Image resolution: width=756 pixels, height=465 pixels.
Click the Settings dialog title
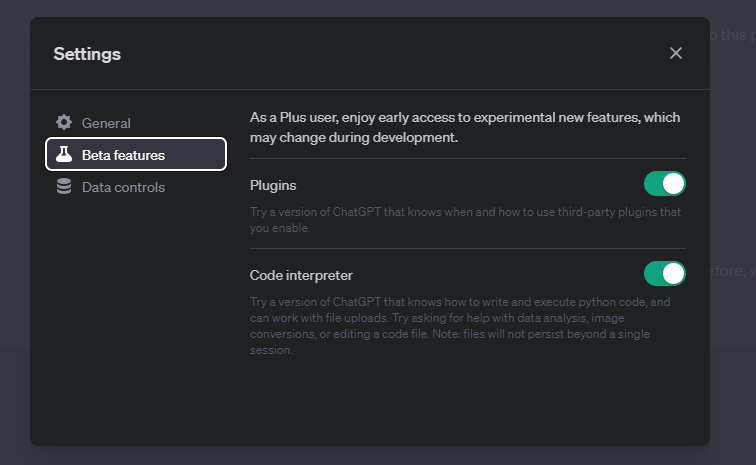pos(87,54)
